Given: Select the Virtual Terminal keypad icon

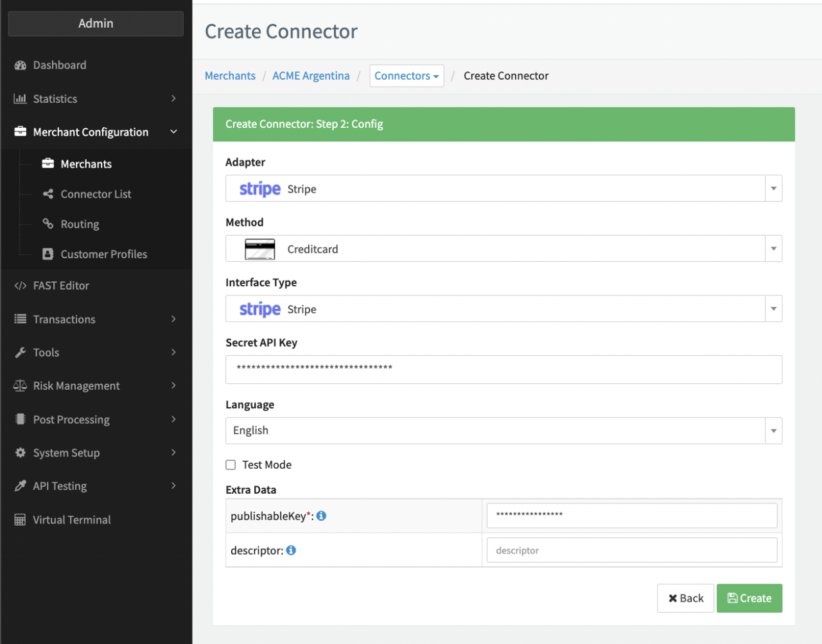Looking at the screenshot, I should click(x=19, y=519).
